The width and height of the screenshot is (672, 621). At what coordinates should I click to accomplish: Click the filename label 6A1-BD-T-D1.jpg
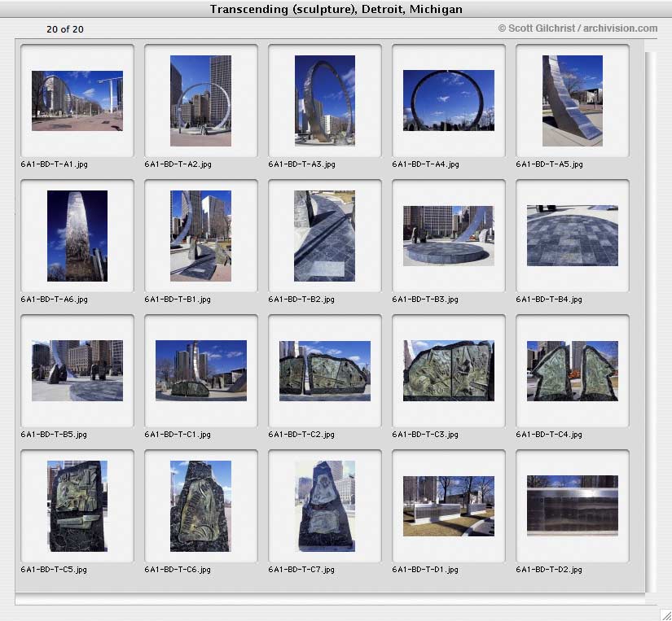click(x=425, y=570)
